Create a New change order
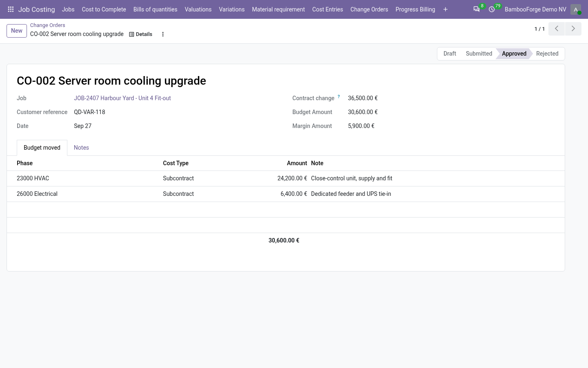This screenshot has height=368, width=588. click(x=17, y=31)
